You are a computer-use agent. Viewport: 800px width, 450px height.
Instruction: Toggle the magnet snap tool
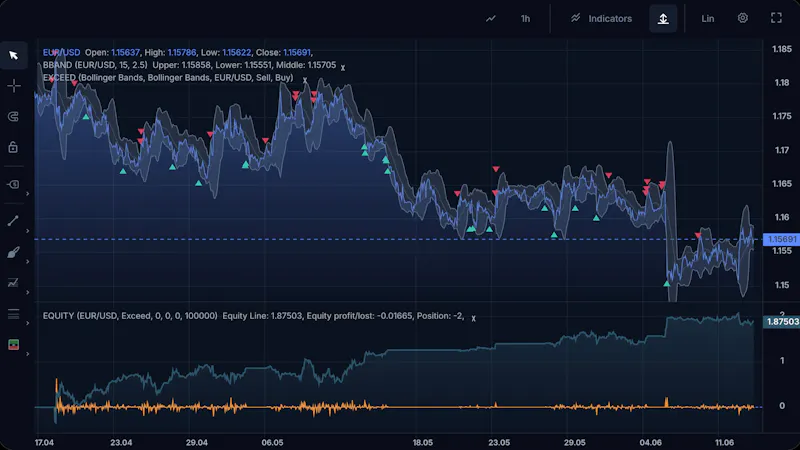[x=14, y=117]
